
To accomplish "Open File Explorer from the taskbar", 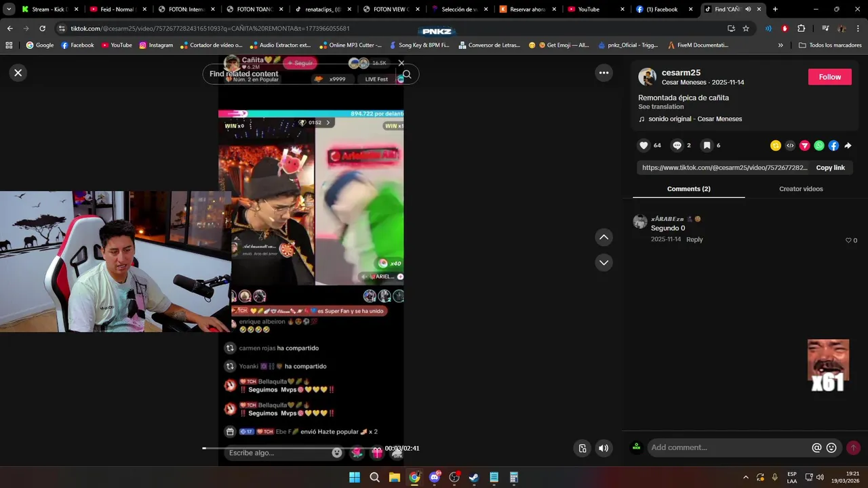I will (x=394, y=477).
